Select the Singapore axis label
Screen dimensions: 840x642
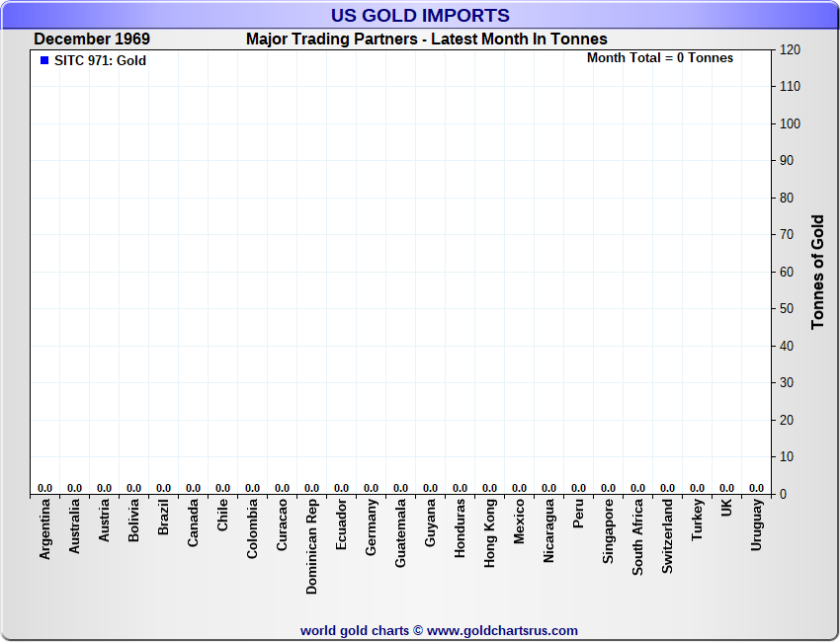(609, 531)
